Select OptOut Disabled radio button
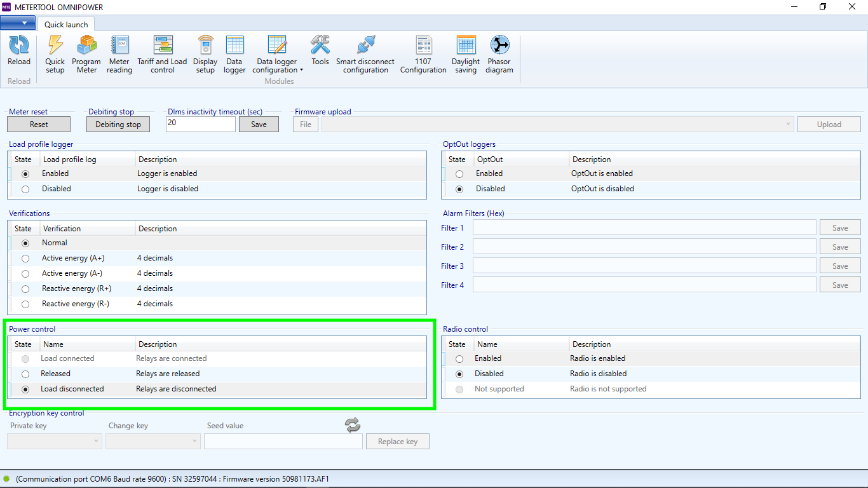 [459, 189]
